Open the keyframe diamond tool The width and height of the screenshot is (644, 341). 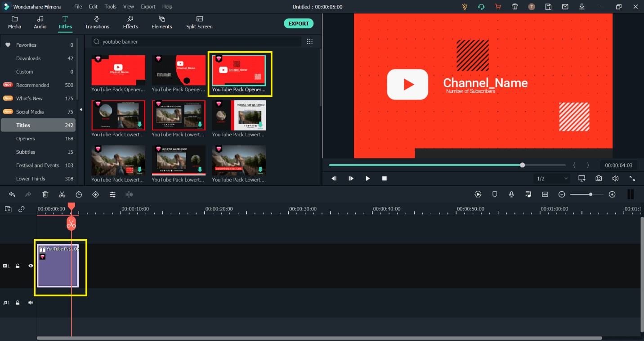tap(95, 194)
